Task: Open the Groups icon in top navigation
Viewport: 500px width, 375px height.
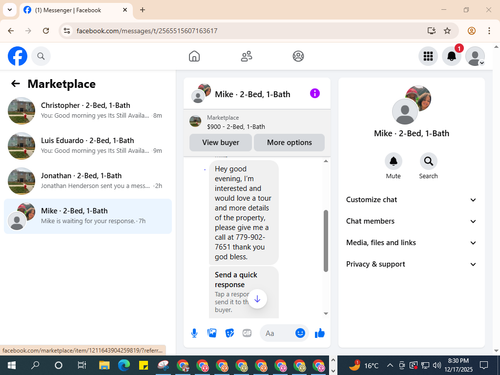Action: 298,56
